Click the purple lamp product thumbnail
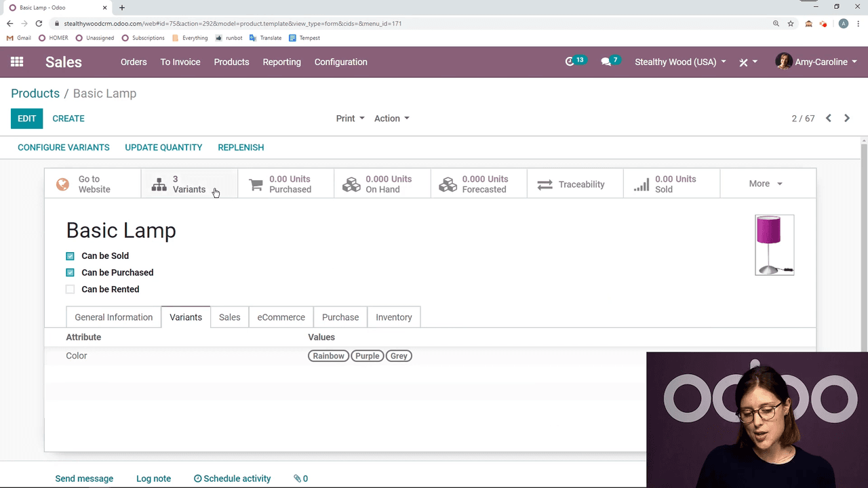The height and width of the screenshot is (488, 868). (x=774, y=245)
